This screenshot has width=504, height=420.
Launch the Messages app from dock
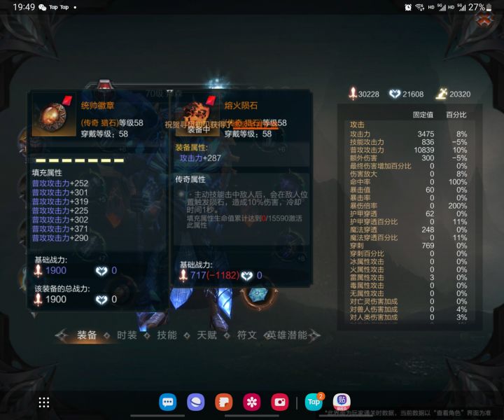(x=168, y=402)
